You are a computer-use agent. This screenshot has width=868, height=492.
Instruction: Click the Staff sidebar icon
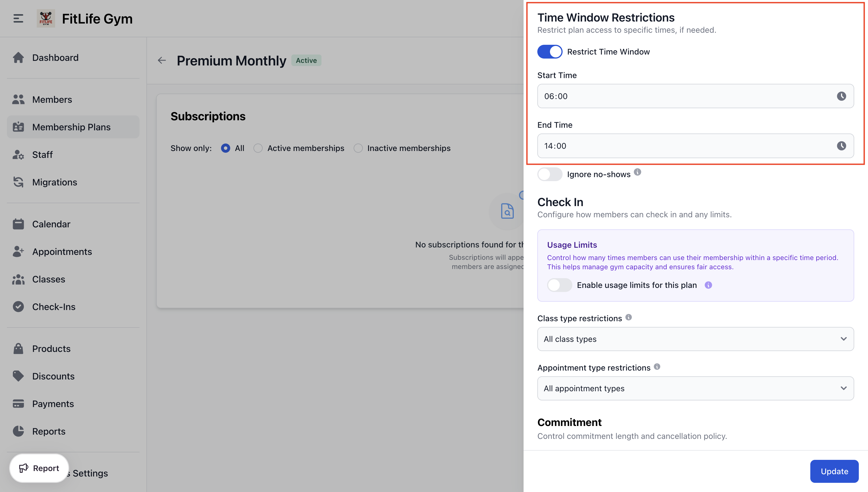18,154
